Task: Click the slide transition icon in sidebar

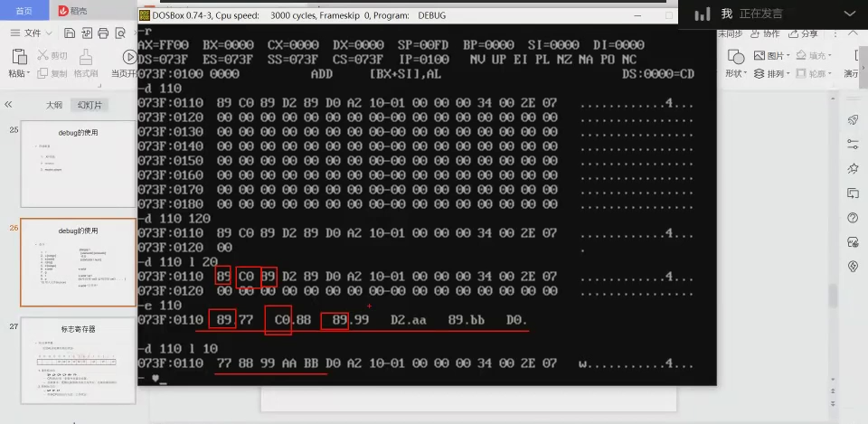Action: [x=853, y=193]
